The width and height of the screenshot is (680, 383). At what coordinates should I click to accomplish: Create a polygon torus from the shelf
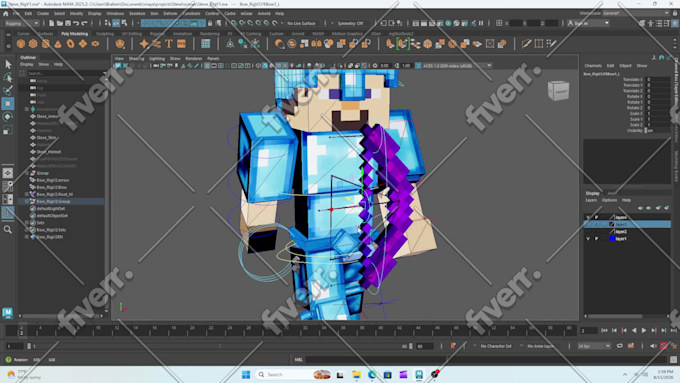pyautogui.click(x=70, y=43)
